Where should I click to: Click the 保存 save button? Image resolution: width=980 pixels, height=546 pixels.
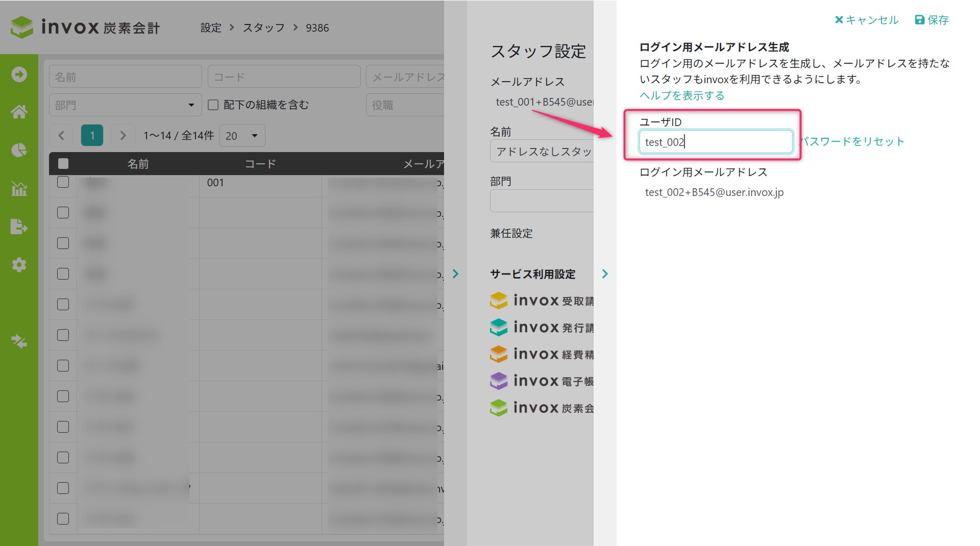(x=932, y=20)
